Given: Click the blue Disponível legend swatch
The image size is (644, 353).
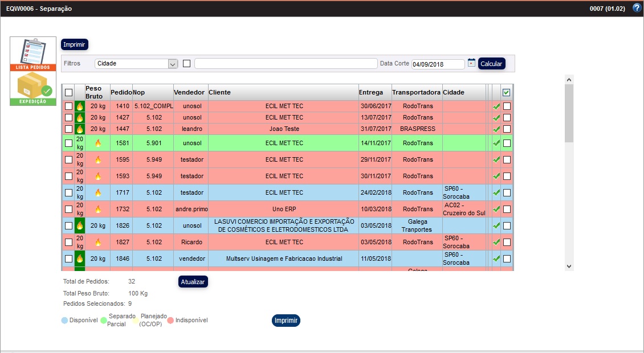Looking at the screenshot, I should [64, 321].
